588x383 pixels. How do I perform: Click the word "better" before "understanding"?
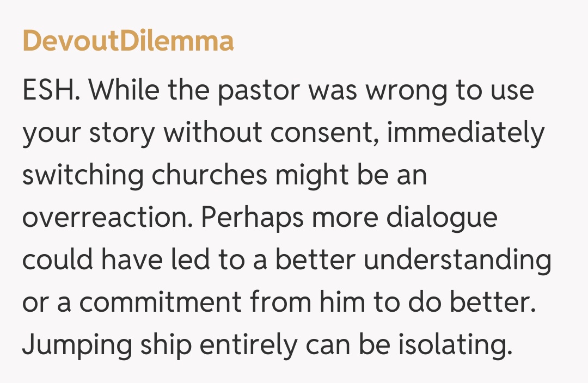[x=315, y=261]
